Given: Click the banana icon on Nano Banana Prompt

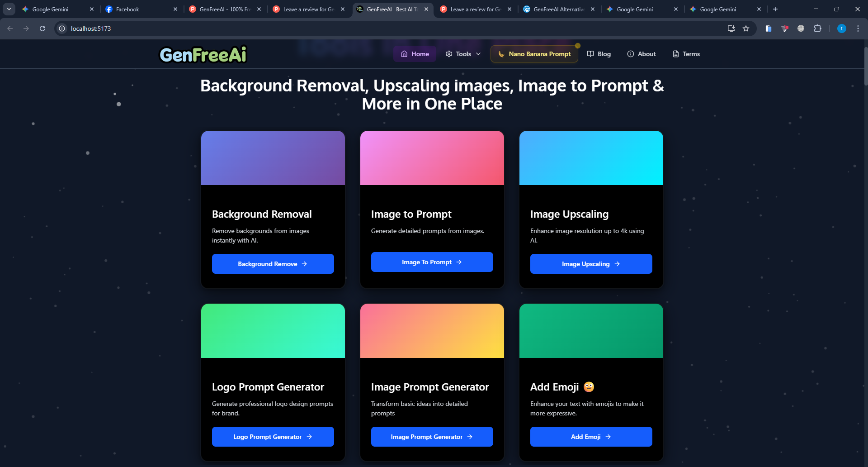Looking at the screenshot, I should pos(501,53).
